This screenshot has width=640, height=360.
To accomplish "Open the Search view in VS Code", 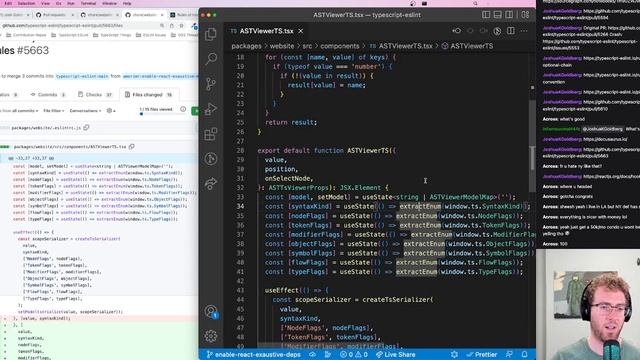I will [211, 59].
